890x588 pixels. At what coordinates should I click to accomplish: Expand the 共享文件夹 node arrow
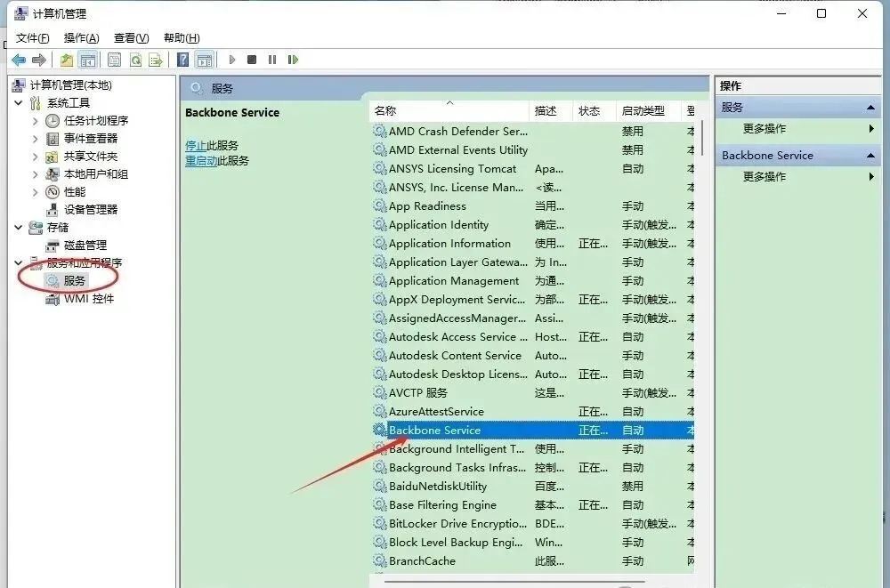(36, 156)
